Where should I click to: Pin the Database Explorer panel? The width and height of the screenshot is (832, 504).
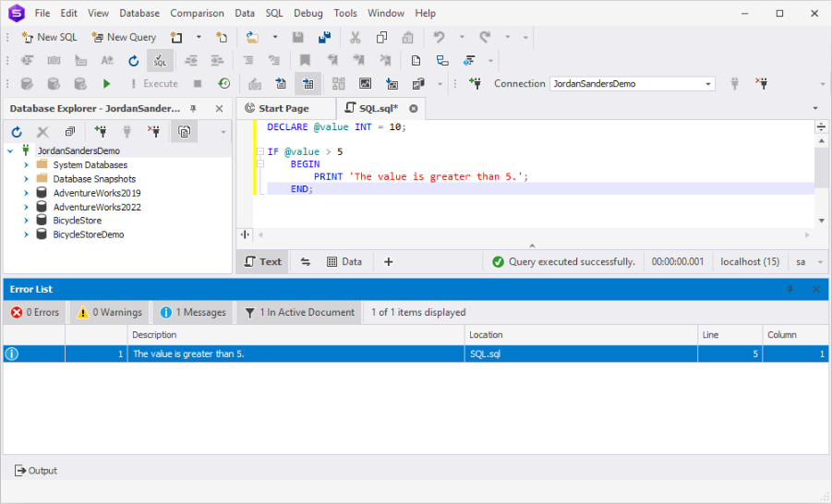[194, 108]
